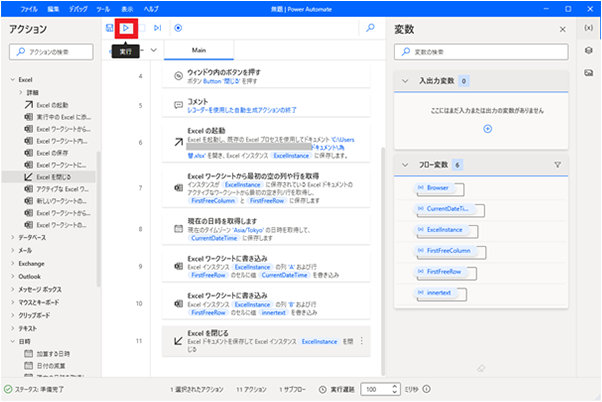The height and width of the screenshot is (402, 602).
Task: Open ヘルプ menu
Action: pos(151,9)
